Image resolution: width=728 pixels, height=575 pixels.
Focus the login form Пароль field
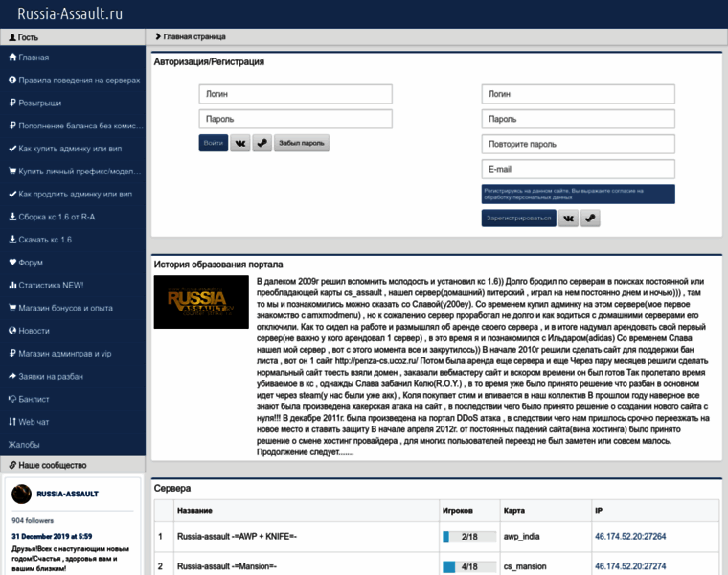(x=295, y=119)
